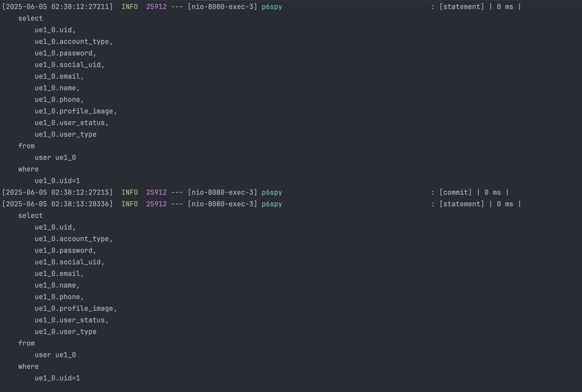This screenshot has height=392, width=582.
Task: Click the second 'select' keyword
Action: tap(31, 216)
